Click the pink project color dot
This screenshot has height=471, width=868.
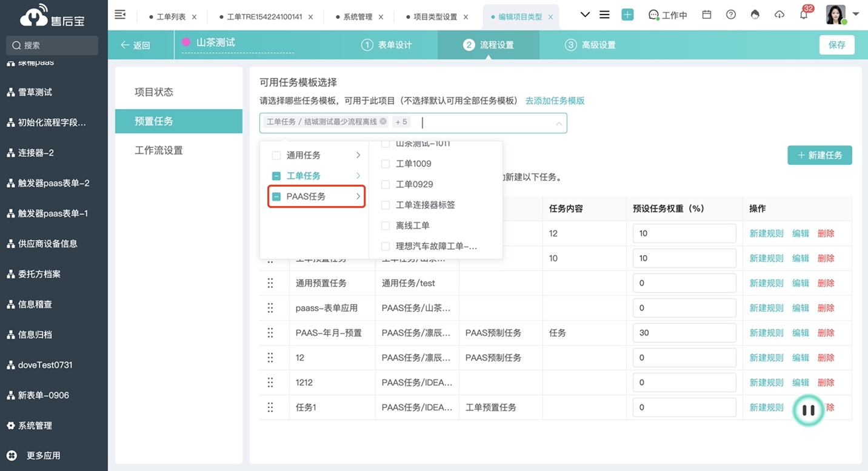coord(186,42)
